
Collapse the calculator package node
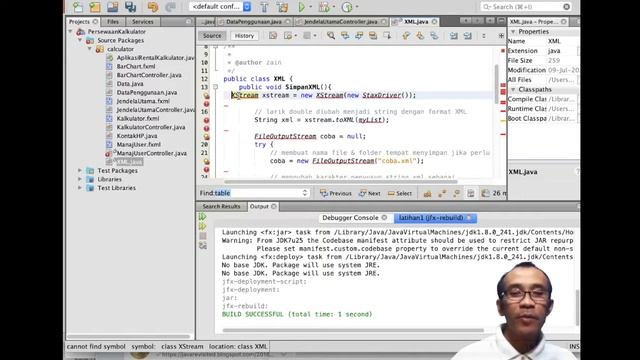89,49
